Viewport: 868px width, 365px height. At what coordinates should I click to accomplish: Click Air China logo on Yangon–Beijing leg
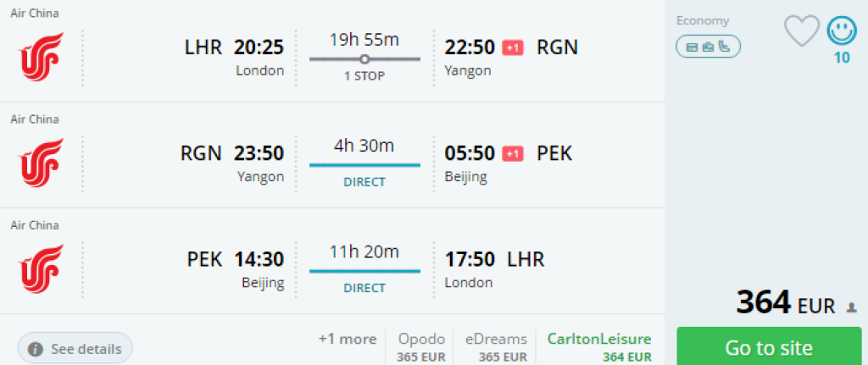(42, 163)
